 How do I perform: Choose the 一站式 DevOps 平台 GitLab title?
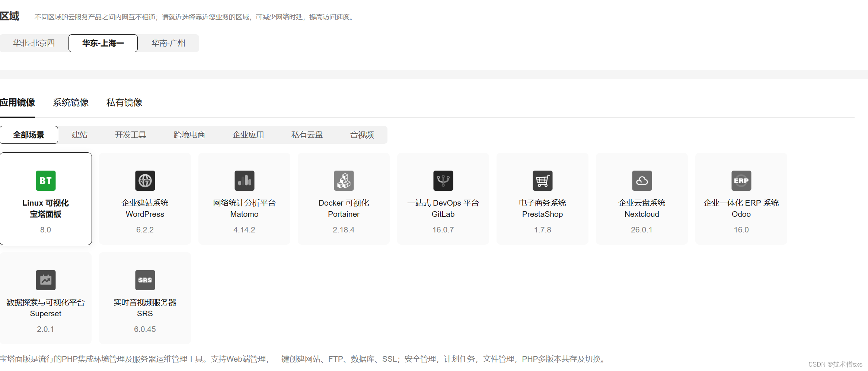(443, 209)
